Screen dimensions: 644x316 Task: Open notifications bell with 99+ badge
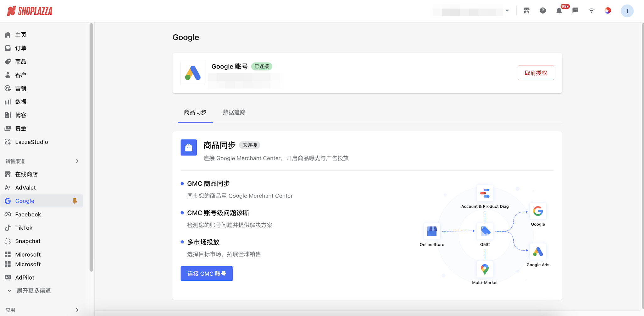(559, 11)
